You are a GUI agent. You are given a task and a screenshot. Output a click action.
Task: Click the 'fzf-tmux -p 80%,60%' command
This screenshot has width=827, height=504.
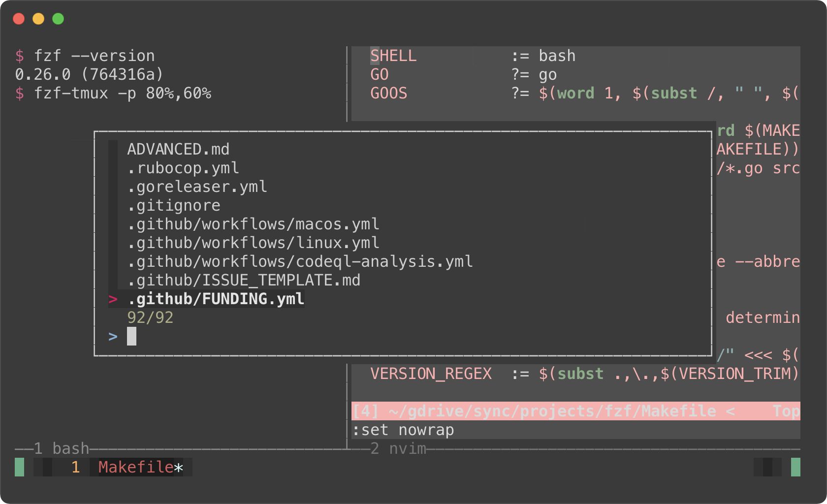click(x=113, y=93)
